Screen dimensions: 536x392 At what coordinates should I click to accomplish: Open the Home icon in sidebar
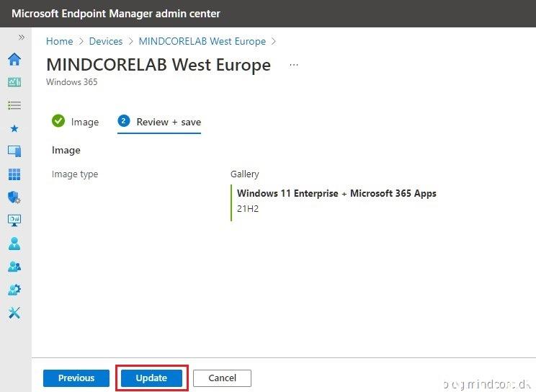pos(14,59)
